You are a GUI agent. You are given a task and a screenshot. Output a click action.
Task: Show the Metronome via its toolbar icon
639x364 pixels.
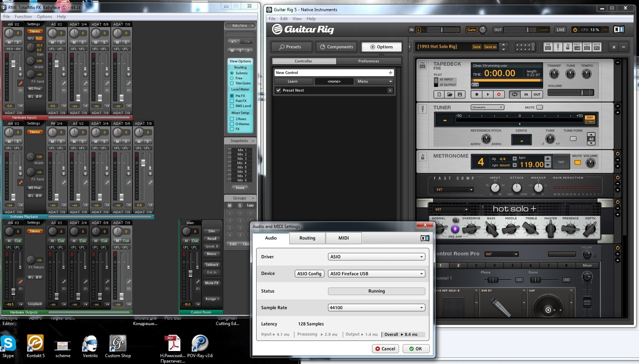(x=568, y=47)
